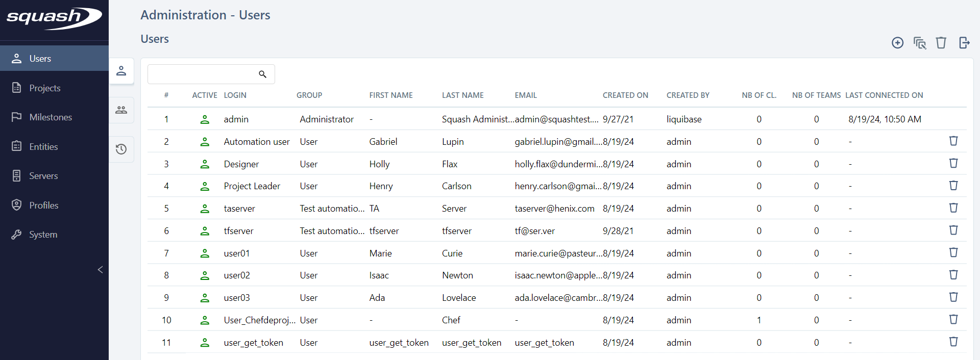The width and height of the screenshot is (980, 360).
Task: Collapse the left navigation sidebar
Action: 100,270
